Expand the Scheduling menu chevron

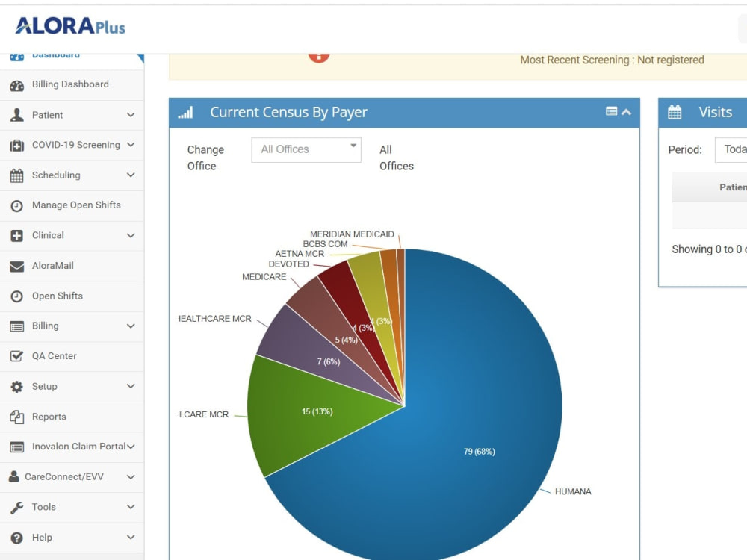coord(131,175)
